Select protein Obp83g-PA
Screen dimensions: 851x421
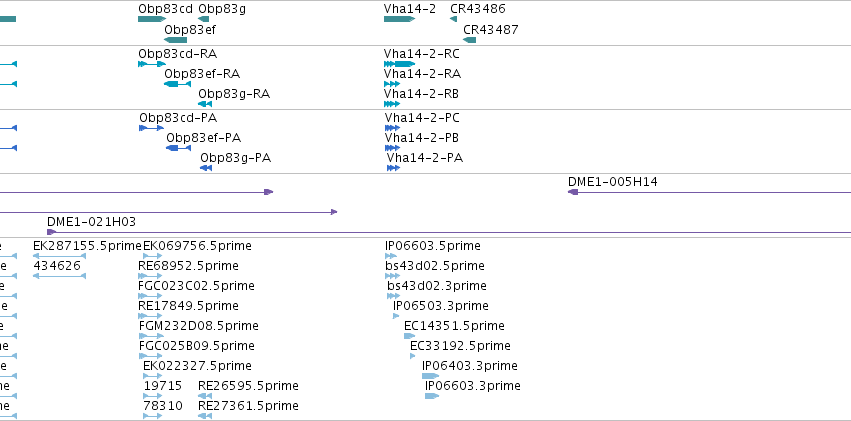pyautogui.click(x=206, y=168)
